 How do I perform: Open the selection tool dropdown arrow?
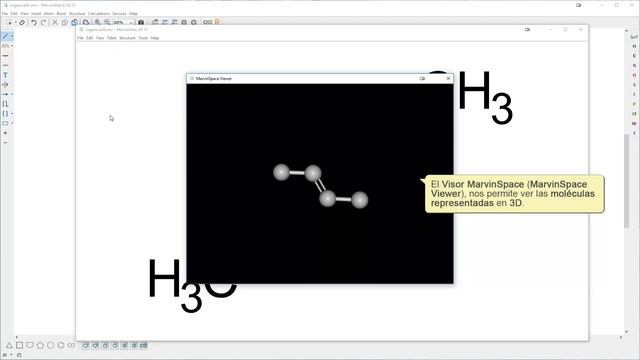click(15, 23)
